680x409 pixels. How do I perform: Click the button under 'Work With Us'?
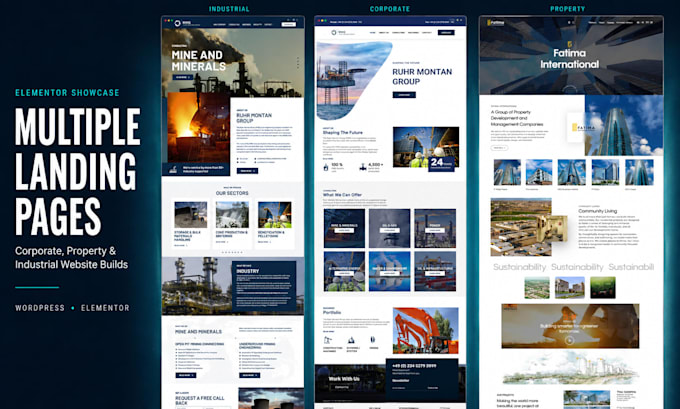pos(342,387)
